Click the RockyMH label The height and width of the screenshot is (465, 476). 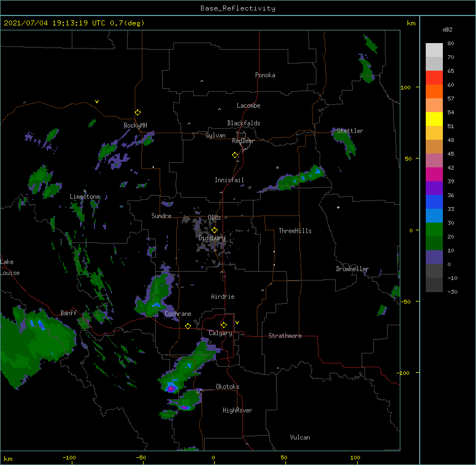(135, 125)
